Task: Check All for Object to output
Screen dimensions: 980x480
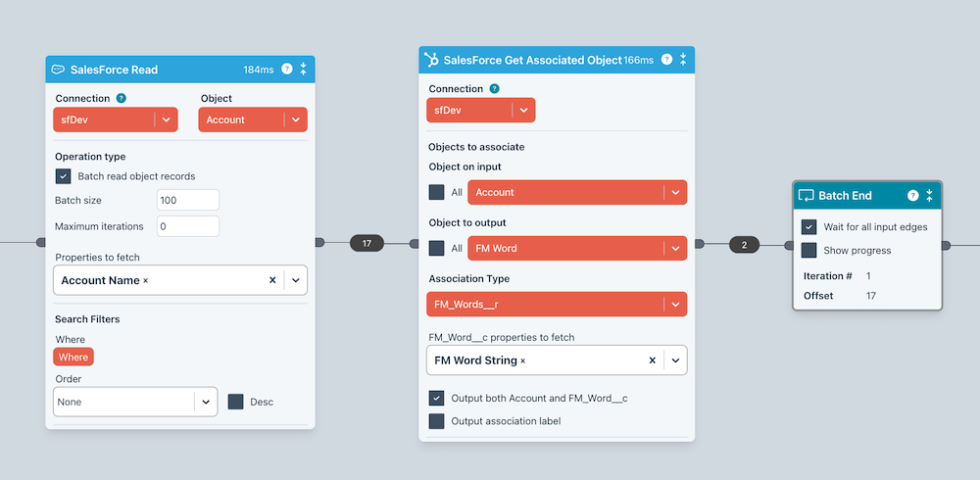Action: (436, 248)
